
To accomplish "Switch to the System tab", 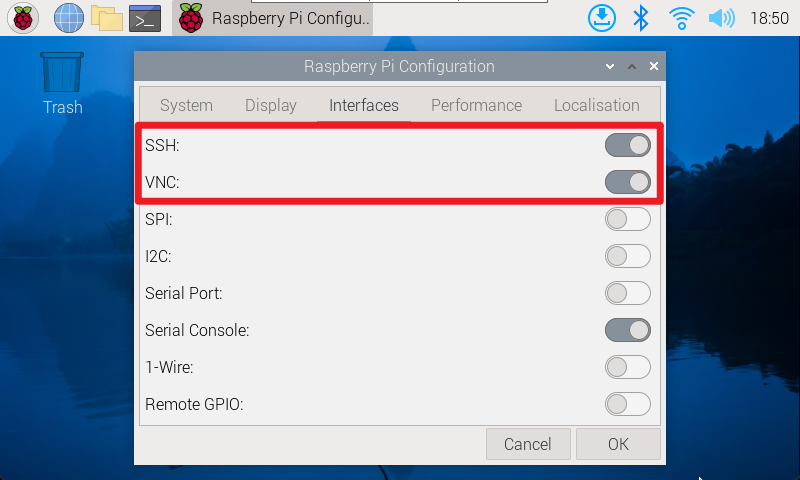I will click(186, 105).
